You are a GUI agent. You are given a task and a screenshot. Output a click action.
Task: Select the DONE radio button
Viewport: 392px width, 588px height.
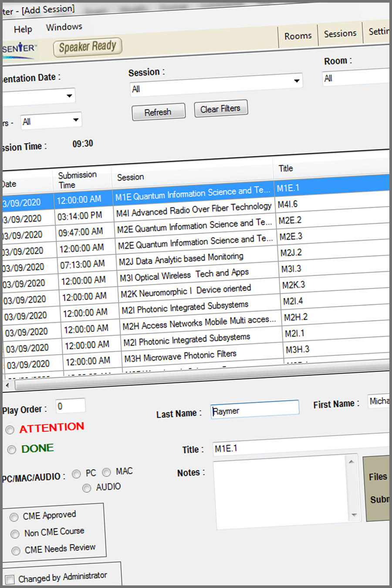[12, 449]
